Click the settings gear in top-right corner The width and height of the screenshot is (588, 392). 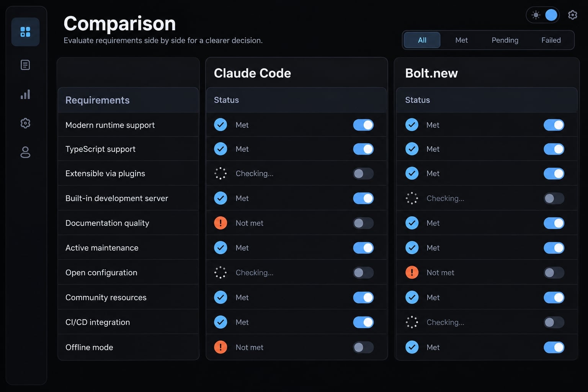click(573, 15)
